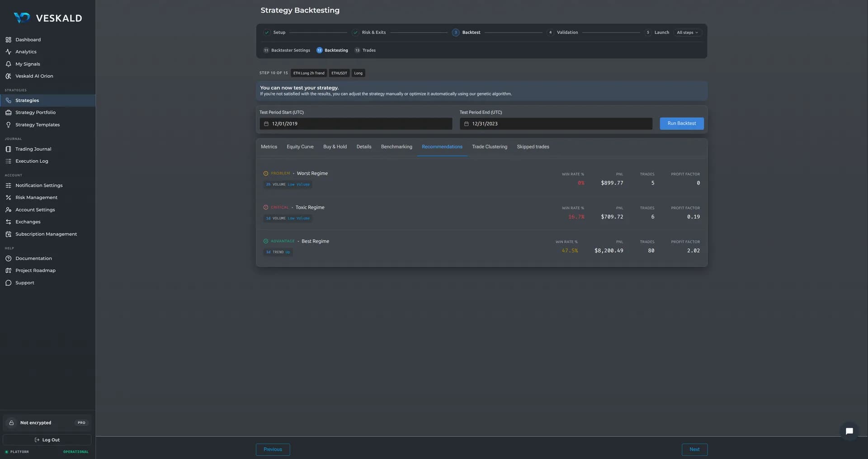Click the 1d Volume Low Volume tag

288,218
